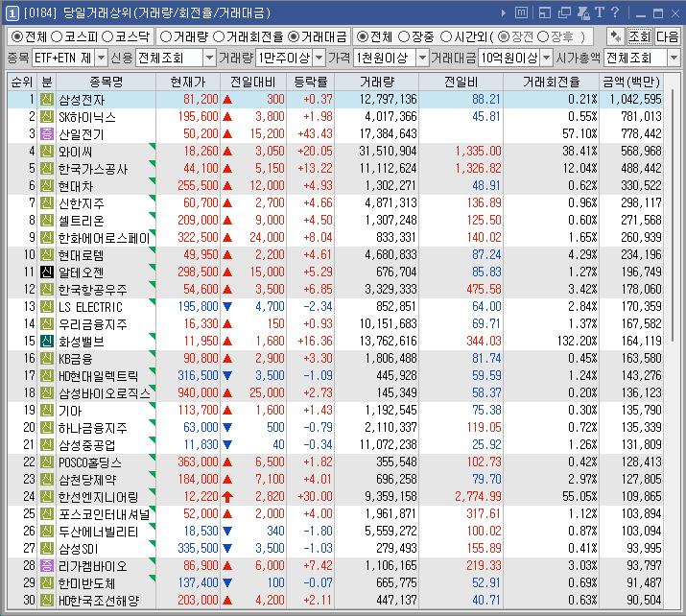Click the teal 신 badge on 화성밸브 row
Screen dimensions: 686x616
click(47, 342)
